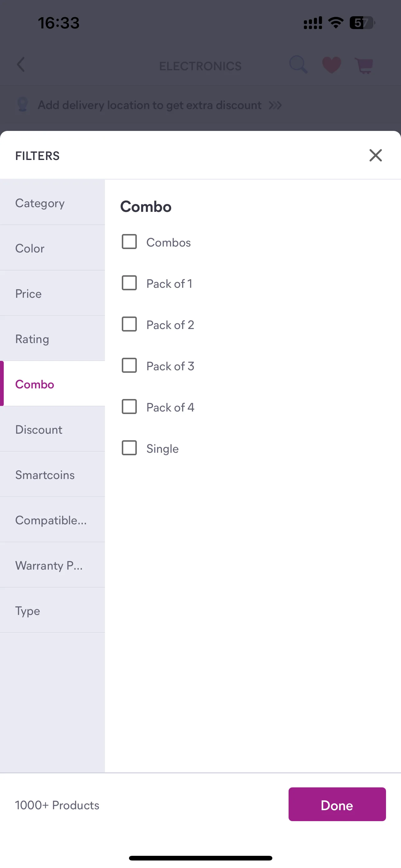Screen dimensions: 401x868
Task: Open wishlist via the heart icon
Action: pos(332,65)
